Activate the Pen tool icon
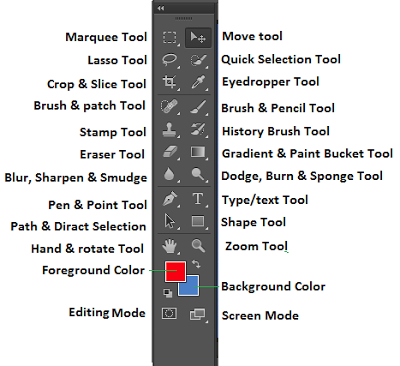Image resolution: width=400 pixels, height=366 pixels. (x=170, y=199)
